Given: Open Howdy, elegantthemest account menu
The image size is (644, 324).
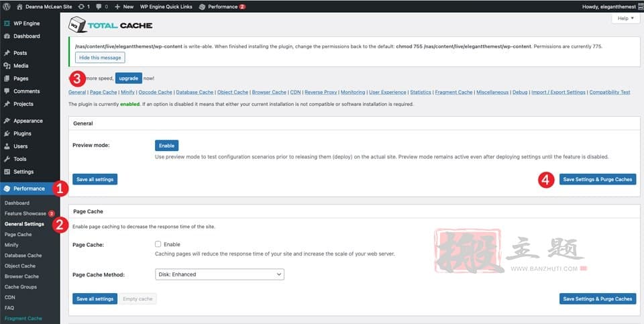Looking at the screenshot, I should point(609,7).
